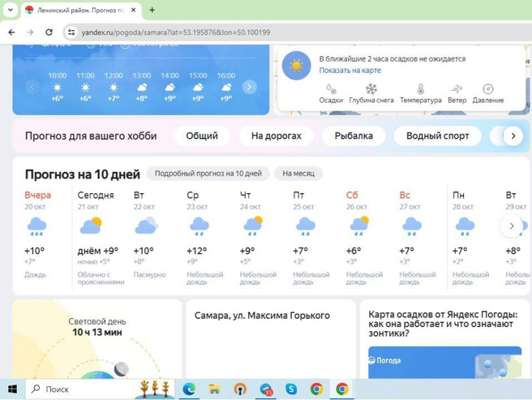
Task: Click the Световой день 10 ч 13 мин card
Action: point(97,339)
